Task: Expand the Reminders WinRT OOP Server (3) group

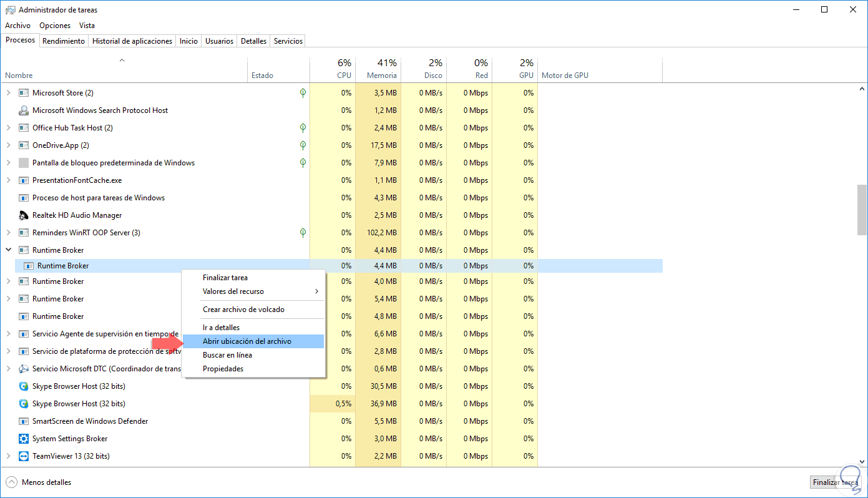Action: (x=8, y=233)
